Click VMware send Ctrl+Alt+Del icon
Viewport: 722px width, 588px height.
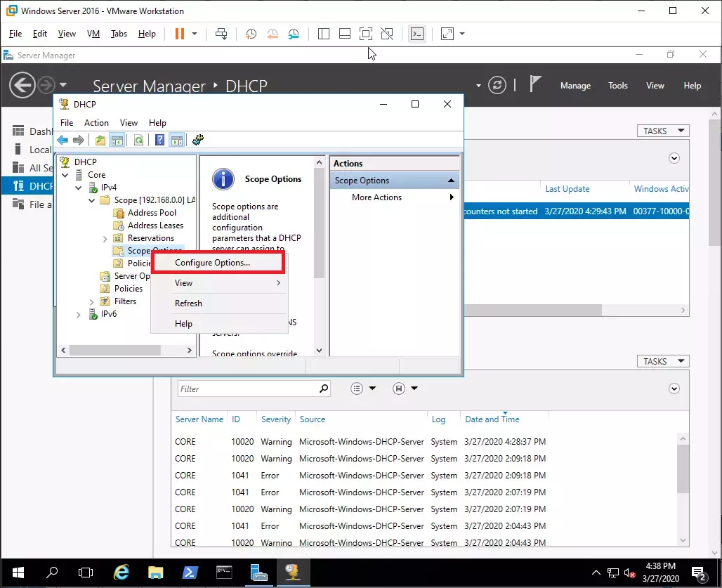[221, 34]
